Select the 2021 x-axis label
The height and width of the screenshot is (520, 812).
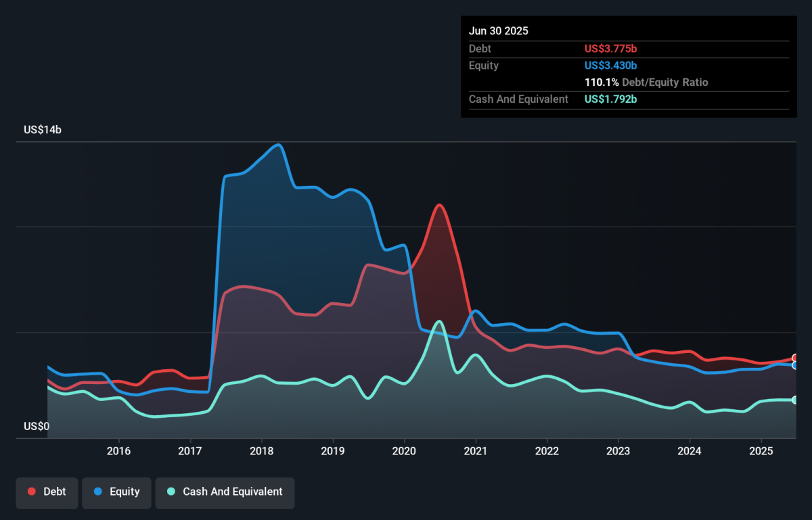(x=476, y=451)
